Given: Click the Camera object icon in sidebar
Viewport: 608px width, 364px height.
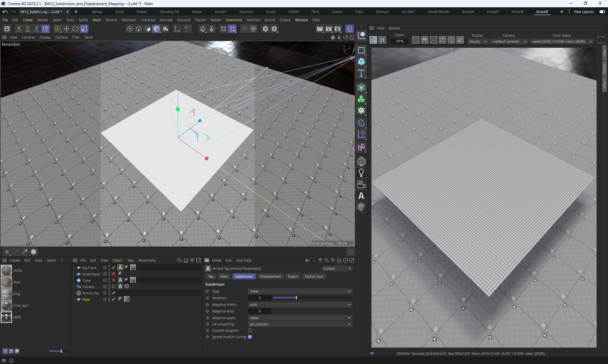Looking at the screenshot, I should click(361, 184).
